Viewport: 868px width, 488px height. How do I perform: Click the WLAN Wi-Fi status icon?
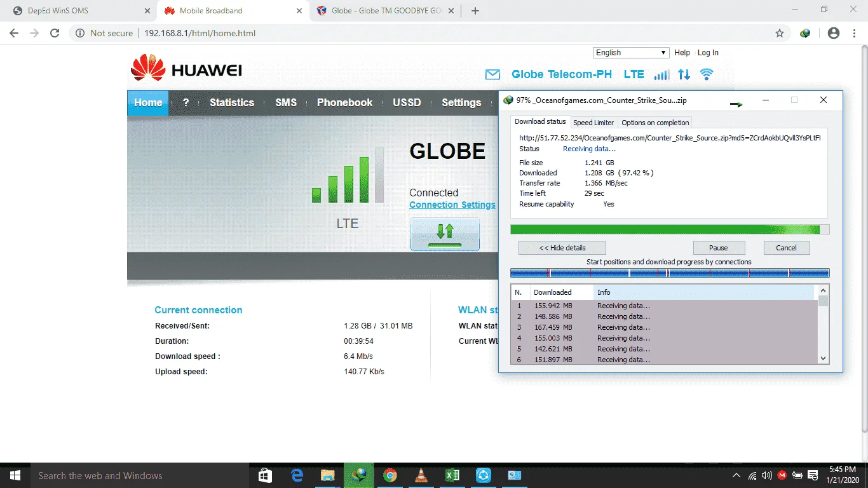point(706,74)
